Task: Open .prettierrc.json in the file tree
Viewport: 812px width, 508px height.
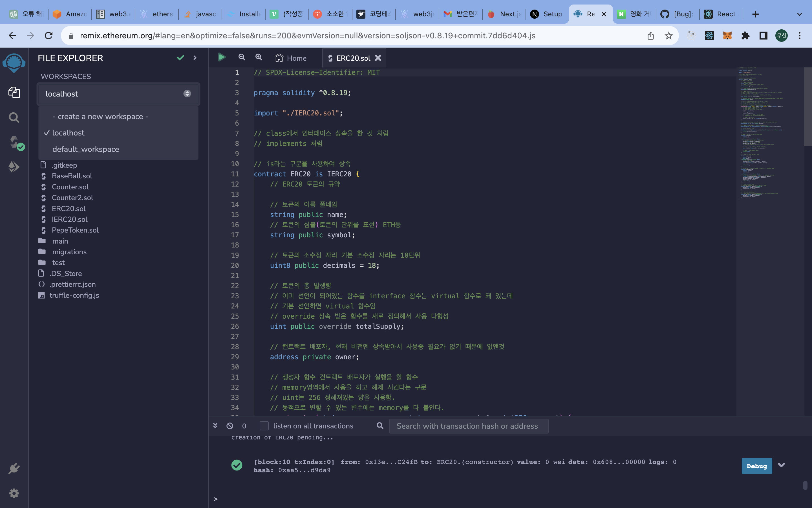Action: coord(72,284)
